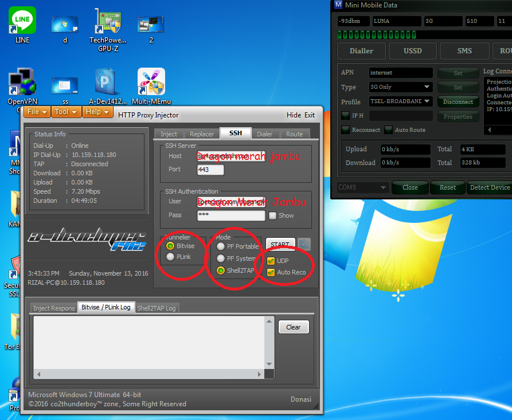Check Show to reveal the SSH password

pyautogui.click(x=273, y=215)
